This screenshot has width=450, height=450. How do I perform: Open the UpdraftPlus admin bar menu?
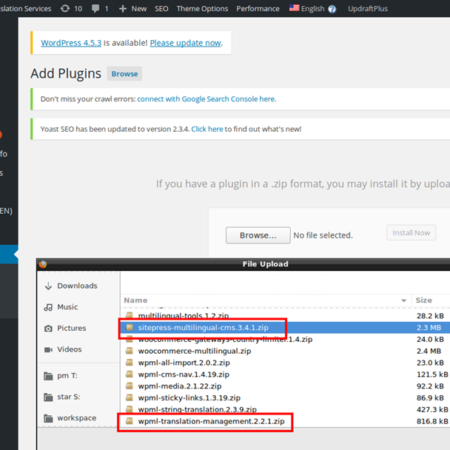[368, 9]
